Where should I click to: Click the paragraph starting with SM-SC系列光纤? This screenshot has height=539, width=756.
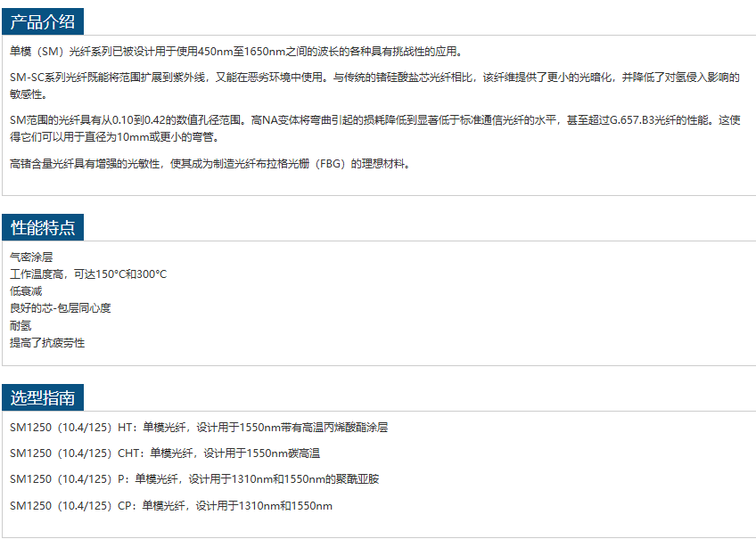374,86
